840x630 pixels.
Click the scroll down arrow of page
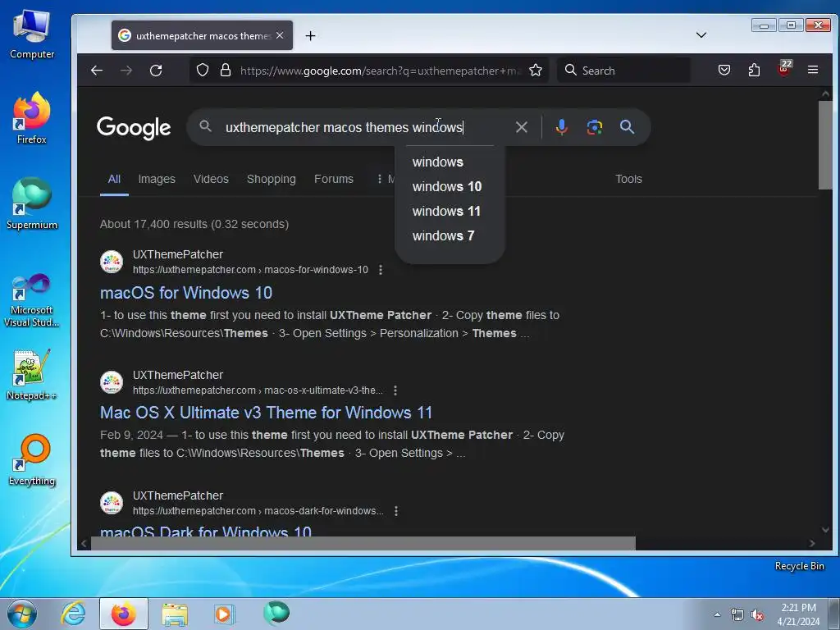(825, 529)
